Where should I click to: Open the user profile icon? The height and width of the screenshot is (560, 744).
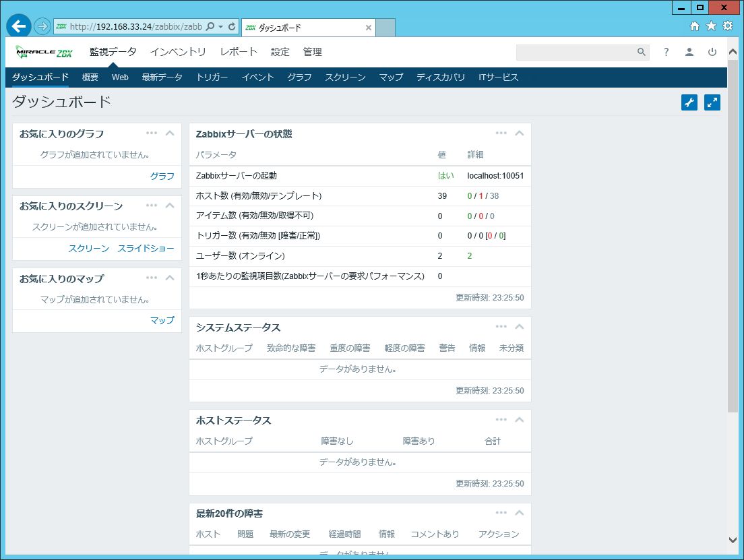[689, 52]
